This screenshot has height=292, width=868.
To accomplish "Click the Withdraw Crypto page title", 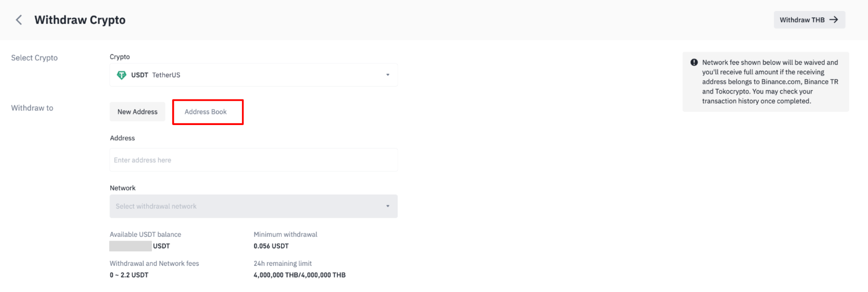I will [80, 20].
